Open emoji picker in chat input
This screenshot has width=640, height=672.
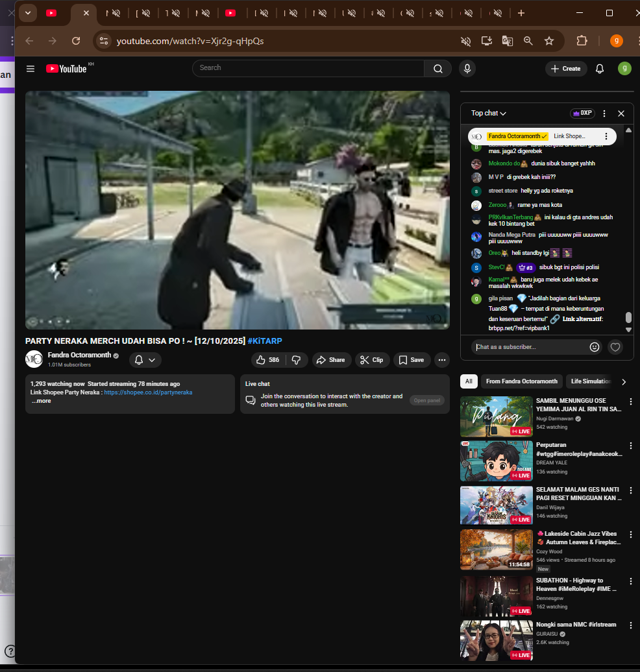[x=594, y=347]
